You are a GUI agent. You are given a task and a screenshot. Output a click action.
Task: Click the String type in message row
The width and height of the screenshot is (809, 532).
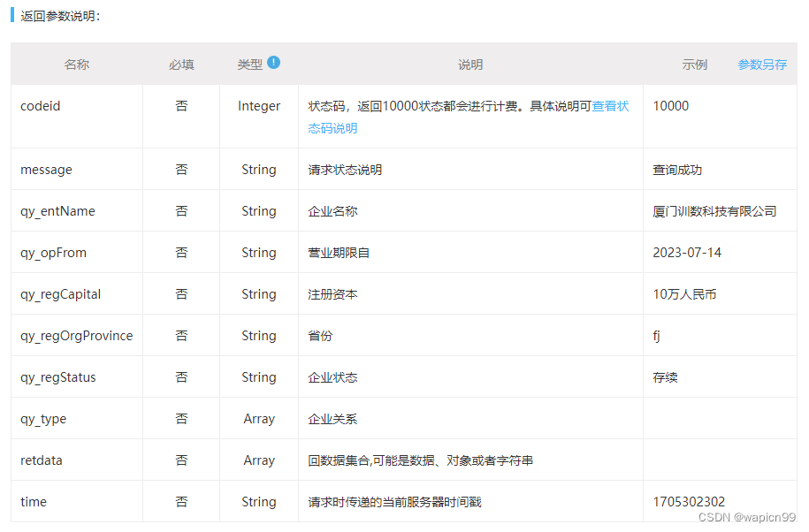pos(259,170)
